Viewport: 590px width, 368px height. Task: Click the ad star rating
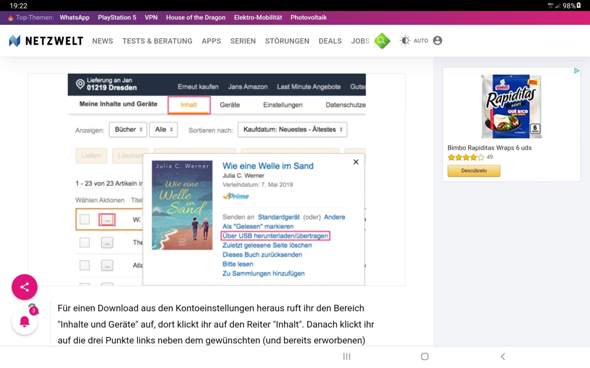(466, 157)
